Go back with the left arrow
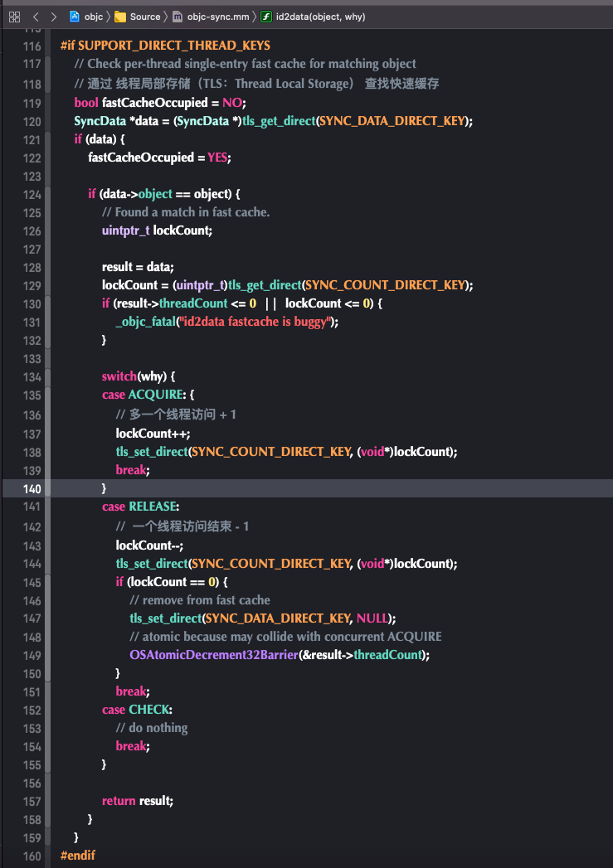Screen dimensions: 613x868 point(36,17)
